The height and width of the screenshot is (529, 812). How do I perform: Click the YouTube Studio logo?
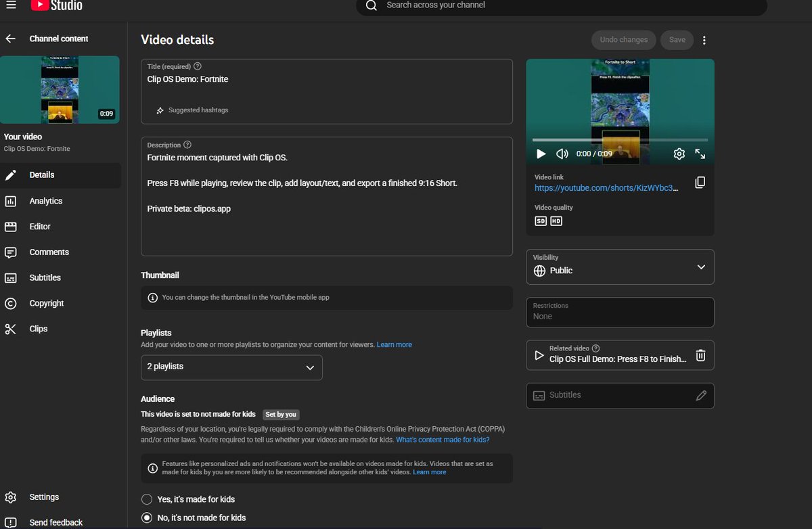tap(57, 5)
